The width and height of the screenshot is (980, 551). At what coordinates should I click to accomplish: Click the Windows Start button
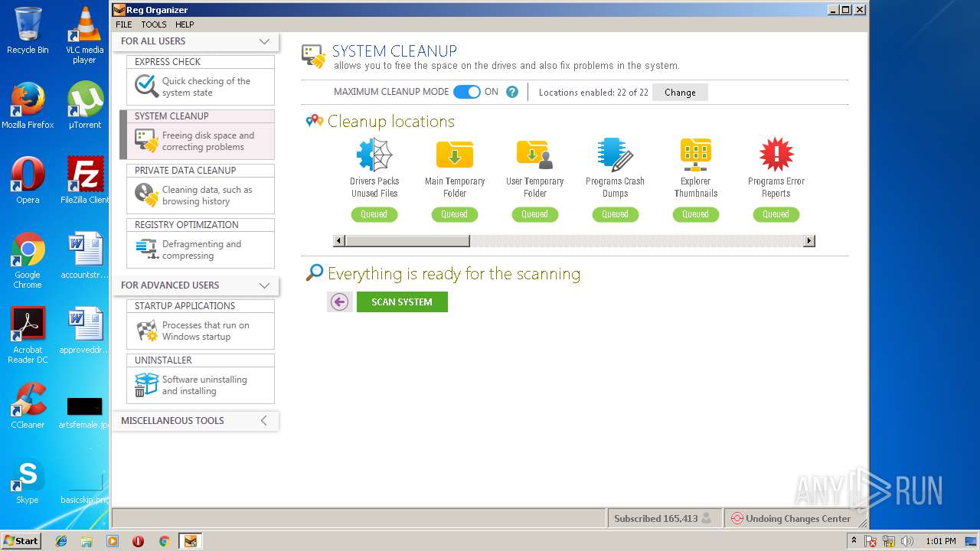21,541
